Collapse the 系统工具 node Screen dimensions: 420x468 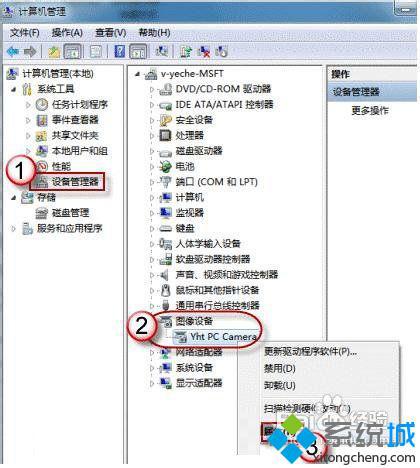point(14,89)
